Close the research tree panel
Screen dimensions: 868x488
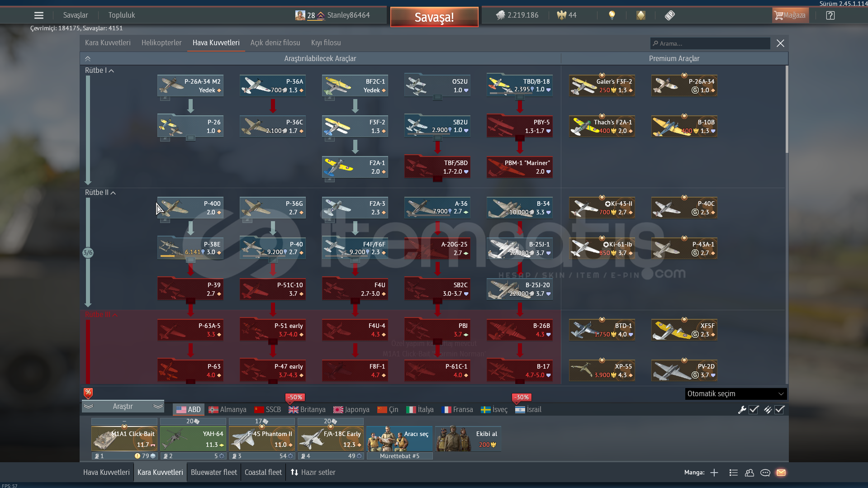point(780,43)
